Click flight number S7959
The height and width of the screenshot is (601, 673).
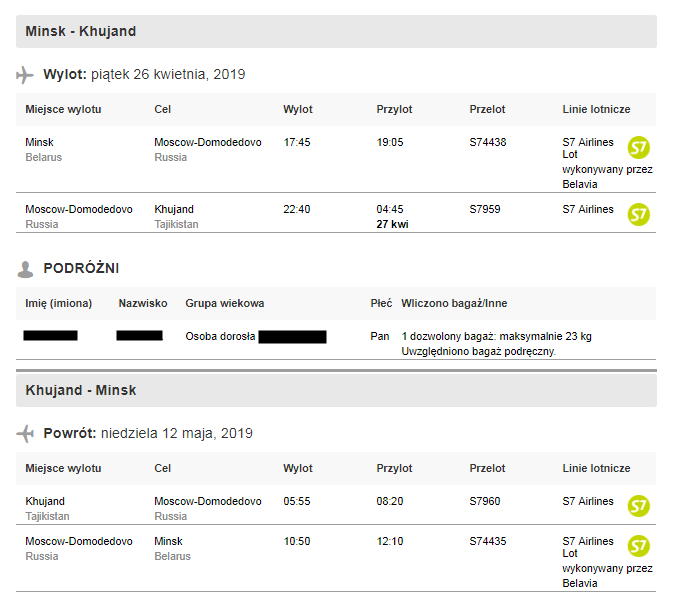pos(485,209)
